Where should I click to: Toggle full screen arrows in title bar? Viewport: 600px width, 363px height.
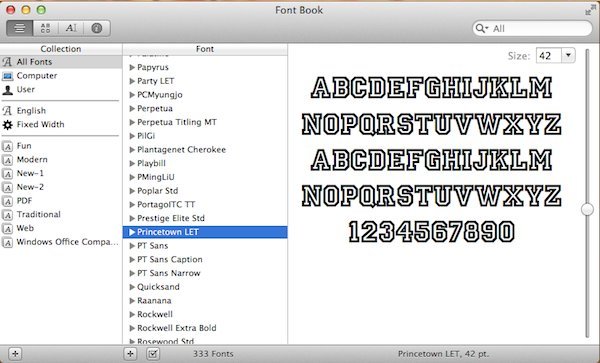(x=590, y=10)
